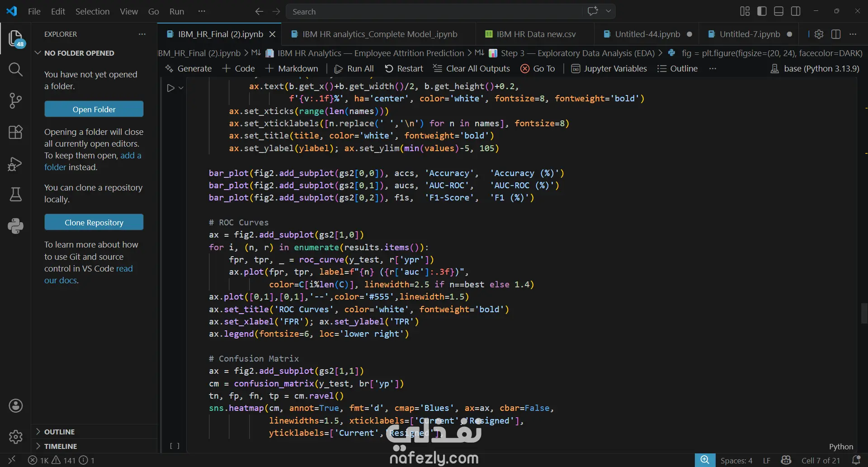This screenshot has width=868, height=467.
Task: Show more menu bar items ellipsis
Action: 202,11
